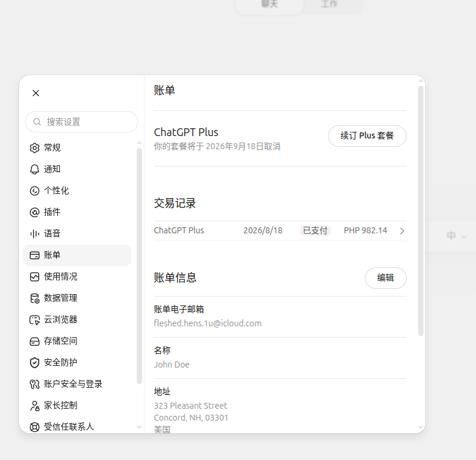The image size is (476, 460).
Task: Click the 安全防护 shield icon
Action: tap(35, 363)
